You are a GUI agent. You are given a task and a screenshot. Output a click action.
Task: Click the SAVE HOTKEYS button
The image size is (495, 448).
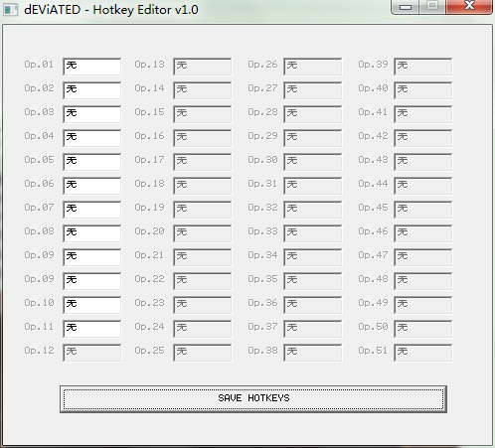[253, 398]
